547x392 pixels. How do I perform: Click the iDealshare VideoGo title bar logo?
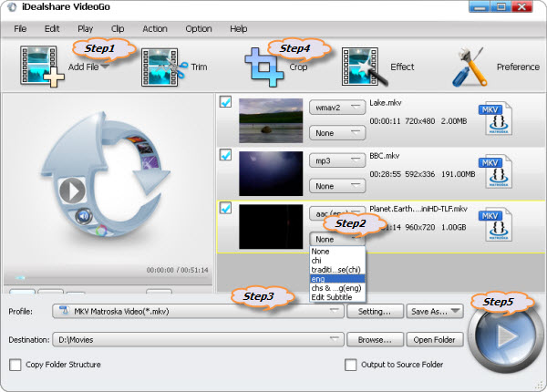(12, 7)
